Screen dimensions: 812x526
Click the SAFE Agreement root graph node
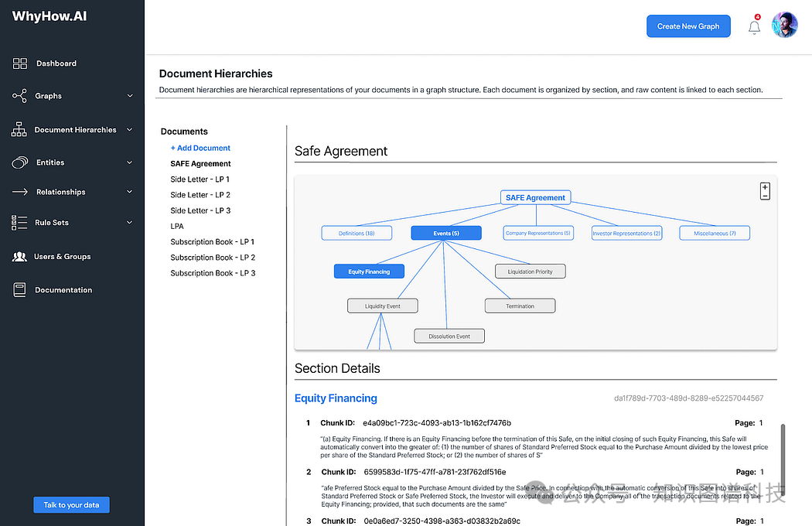[x=535, y=197]
